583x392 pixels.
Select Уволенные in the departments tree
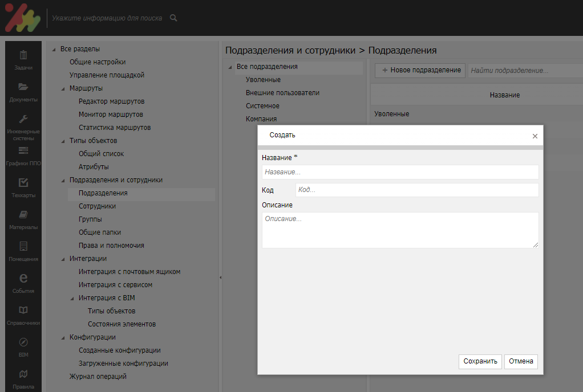263,80
